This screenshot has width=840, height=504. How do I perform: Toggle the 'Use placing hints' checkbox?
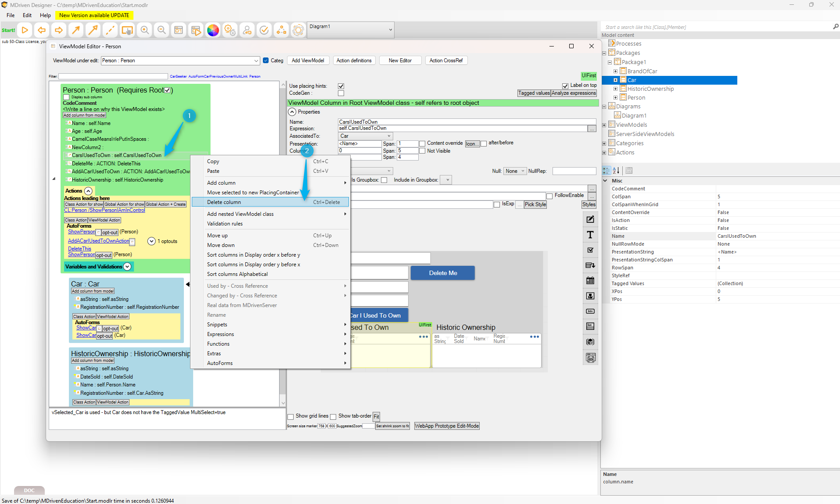click(341, 86)
